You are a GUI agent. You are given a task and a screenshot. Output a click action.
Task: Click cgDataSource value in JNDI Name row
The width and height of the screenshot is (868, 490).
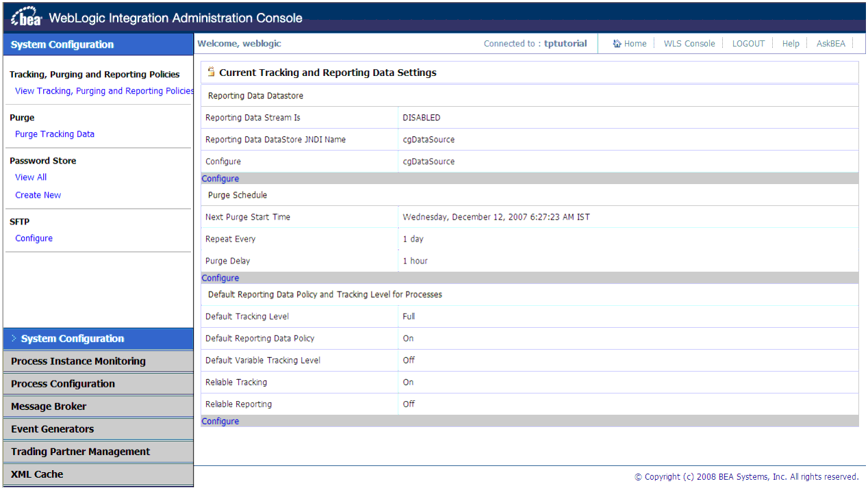(x=429, y=140)
